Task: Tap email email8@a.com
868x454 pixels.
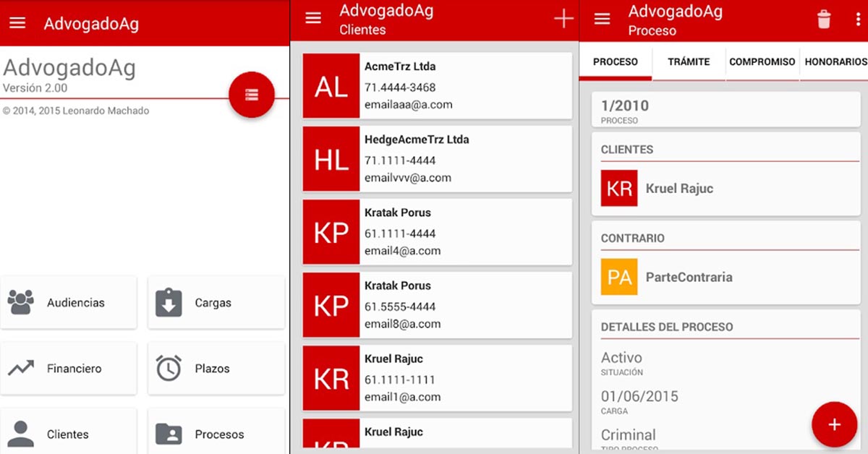Action: point(402,324)
